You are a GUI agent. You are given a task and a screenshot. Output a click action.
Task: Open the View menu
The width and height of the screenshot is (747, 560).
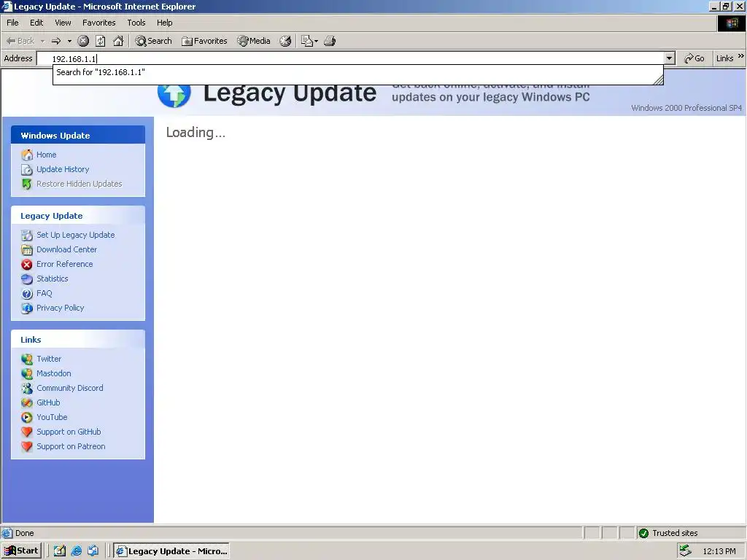click(x=63, y=23)
